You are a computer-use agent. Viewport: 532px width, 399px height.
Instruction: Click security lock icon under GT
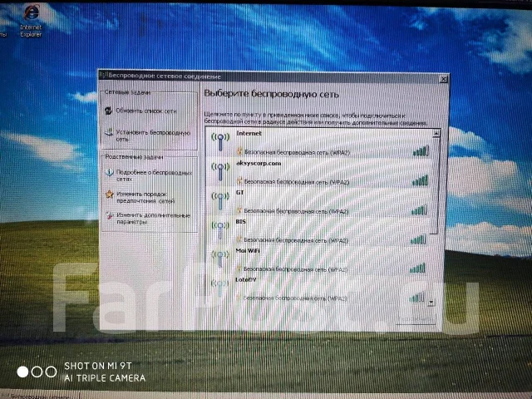click(x=239, y=210)
